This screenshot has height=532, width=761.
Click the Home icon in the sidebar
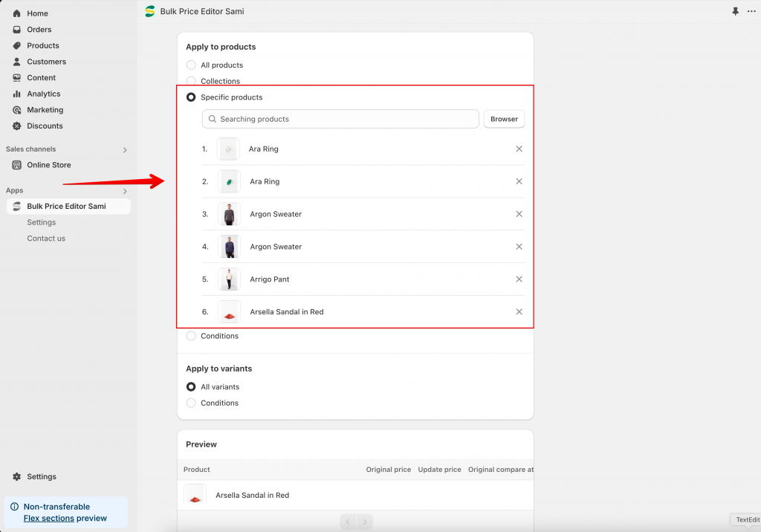[x=16, y=13]
